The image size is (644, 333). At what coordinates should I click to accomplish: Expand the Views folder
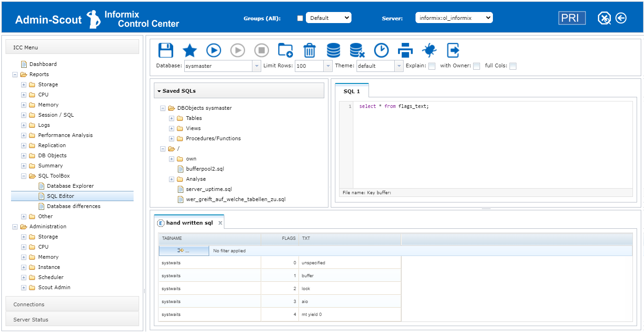(172, 128)
